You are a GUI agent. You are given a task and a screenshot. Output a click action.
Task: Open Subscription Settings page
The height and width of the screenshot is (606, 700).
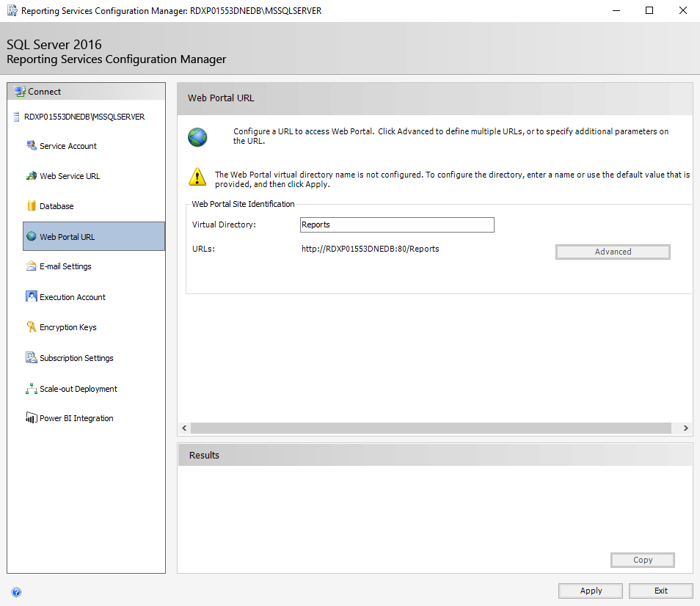point(76,358)
